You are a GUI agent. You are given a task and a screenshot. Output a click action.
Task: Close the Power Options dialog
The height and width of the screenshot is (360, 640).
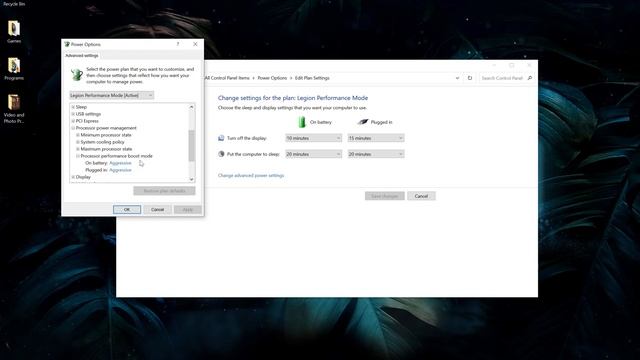195,44
